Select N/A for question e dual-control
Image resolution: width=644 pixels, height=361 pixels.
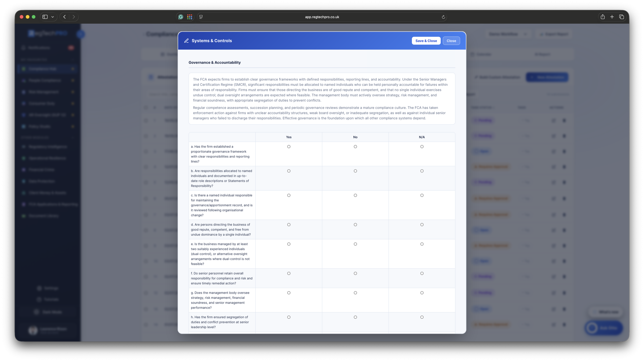pyautogui.click(x=422, y=244)
